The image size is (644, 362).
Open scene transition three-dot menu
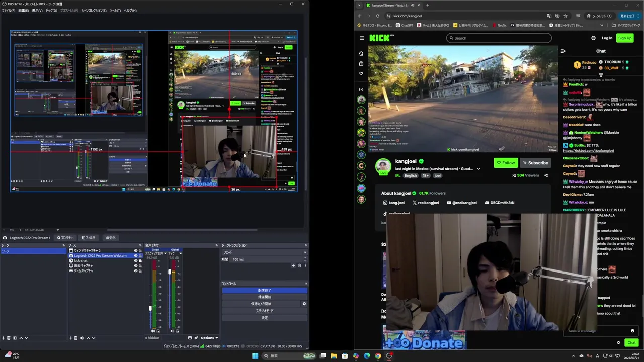pyautogui.click(x=305, y=265)
